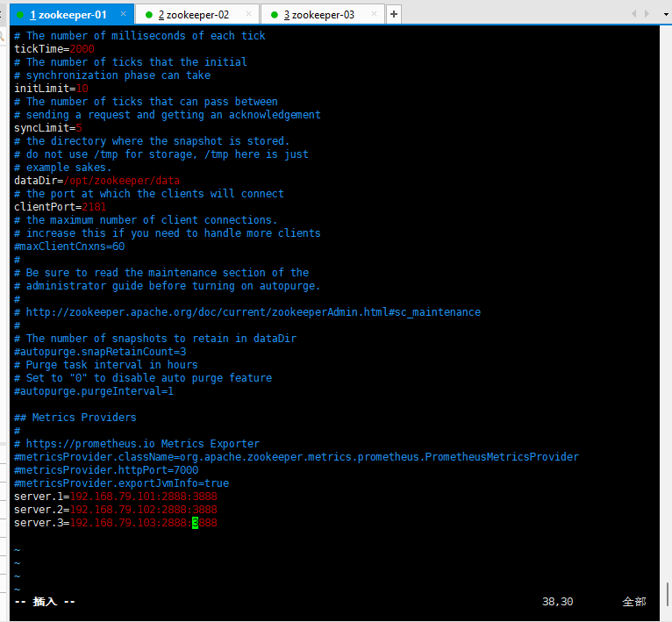Click the 'server.1=192.168.79.101:2888:3888' line
This screenshot has width=672, height=622.
pyautogui.click(x=116, y=497)
